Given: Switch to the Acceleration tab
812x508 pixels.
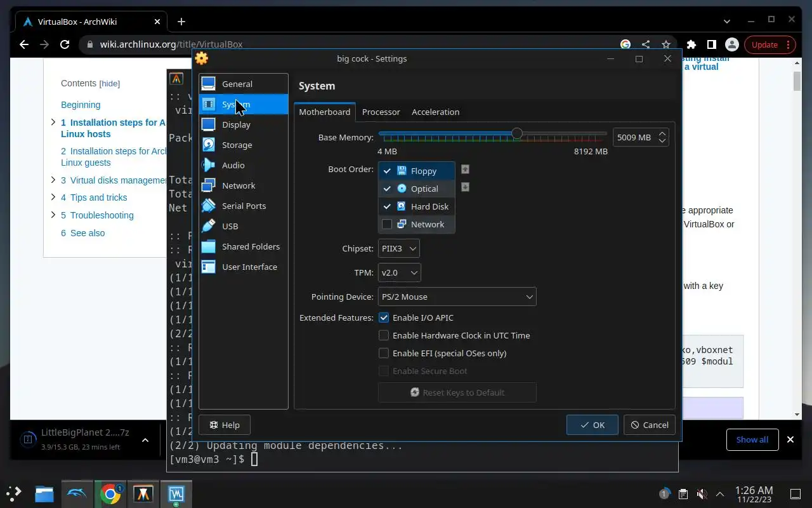Looking at the screenshot, I should coord(435,112).
